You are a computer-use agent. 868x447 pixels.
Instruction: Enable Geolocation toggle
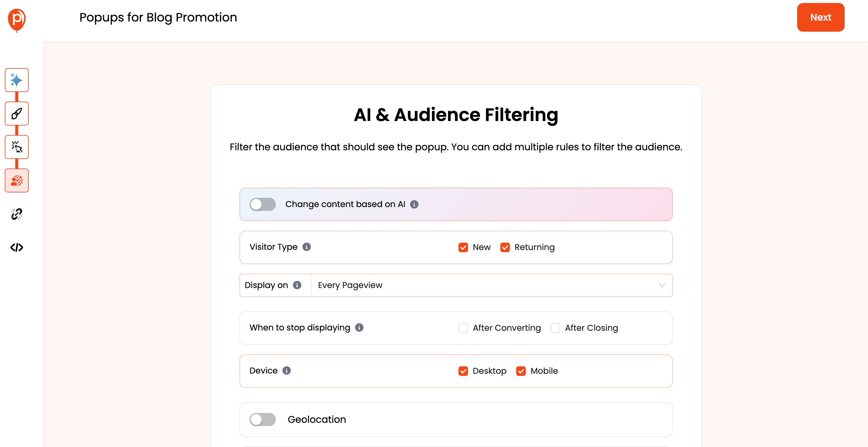263,420
